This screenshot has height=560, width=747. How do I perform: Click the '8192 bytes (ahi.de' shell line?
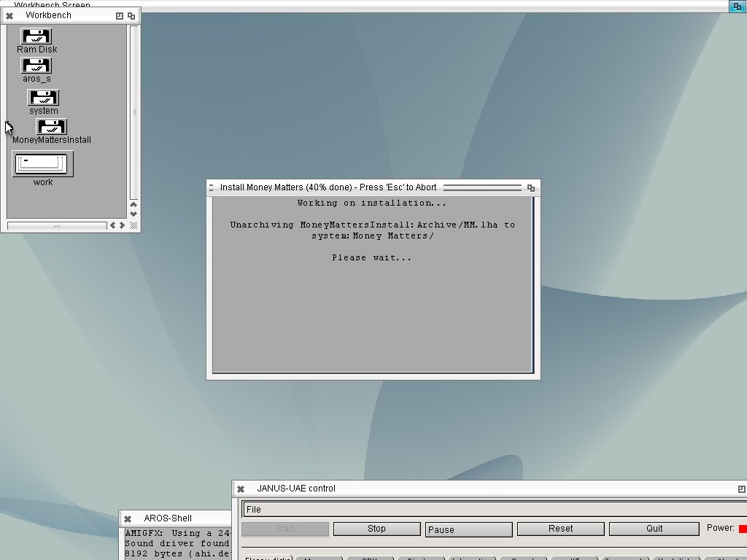[177, 554]
